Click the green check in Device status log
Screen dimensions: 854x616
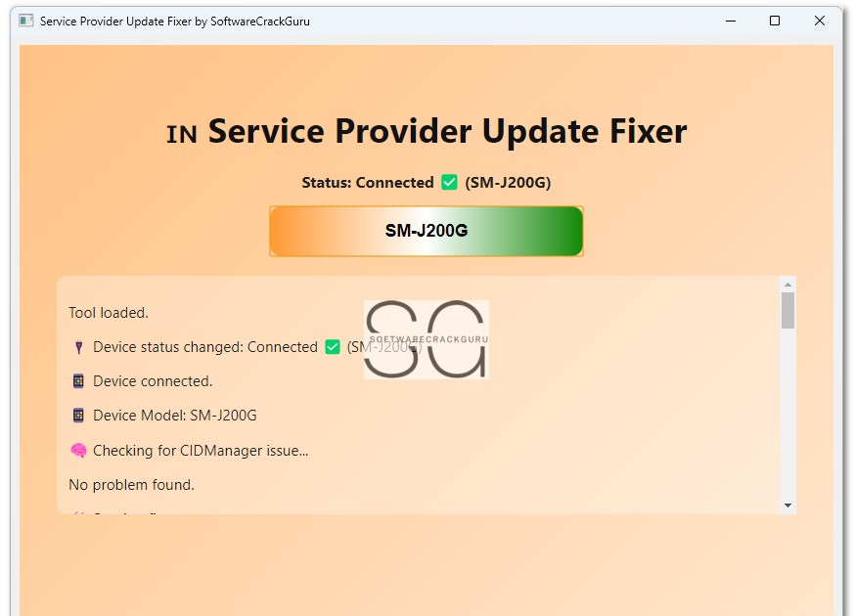point(333,347)
